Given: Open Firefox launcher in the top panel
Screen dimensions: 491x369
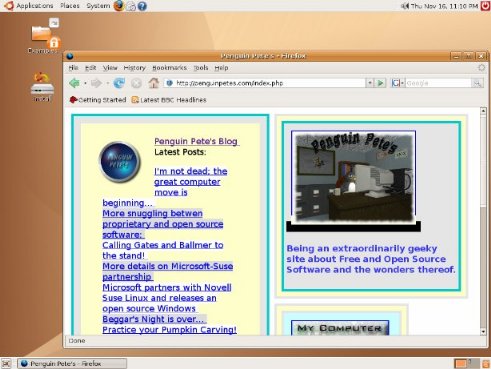Looking at the screenshot, I should [x=118, y=6].
